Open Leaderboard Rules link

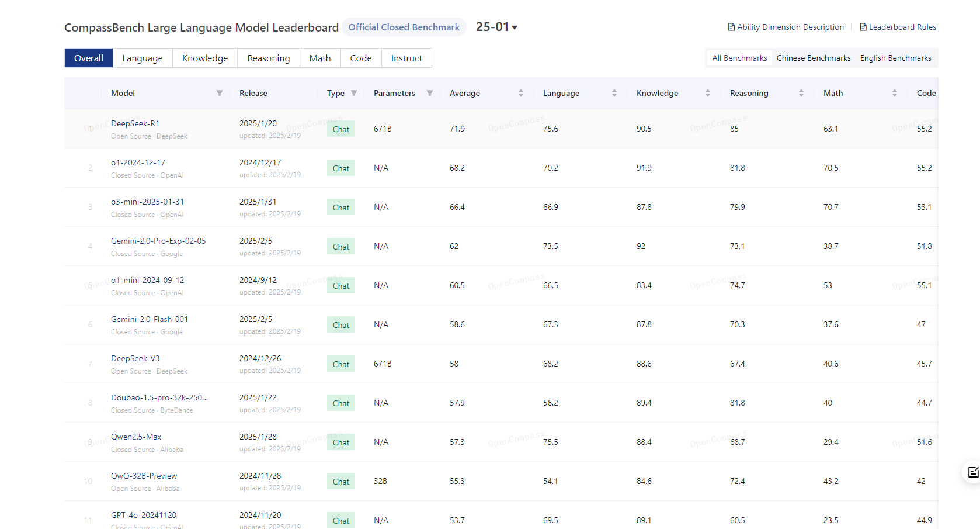coord(898,27)
